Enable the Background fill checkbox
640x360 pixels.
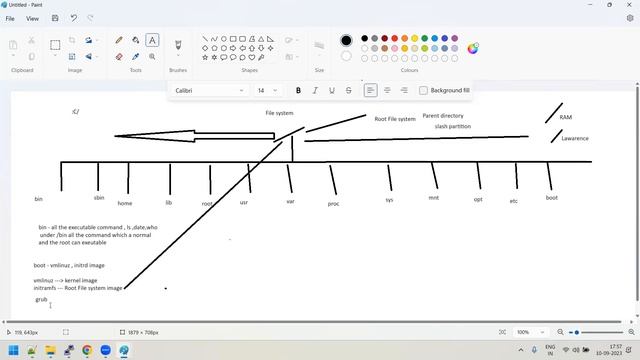coord(423,90)
